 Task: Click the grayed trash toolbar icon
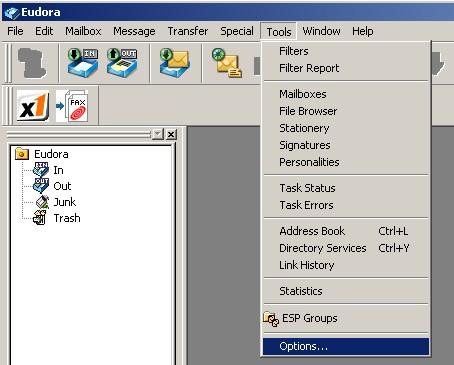(31, 63)
